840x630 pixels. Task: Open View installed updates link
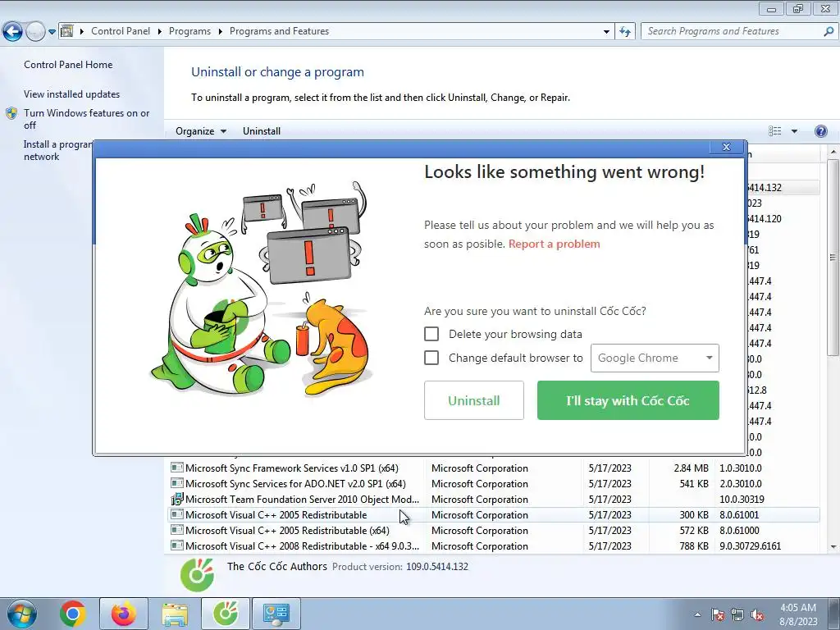pos(72,94)
